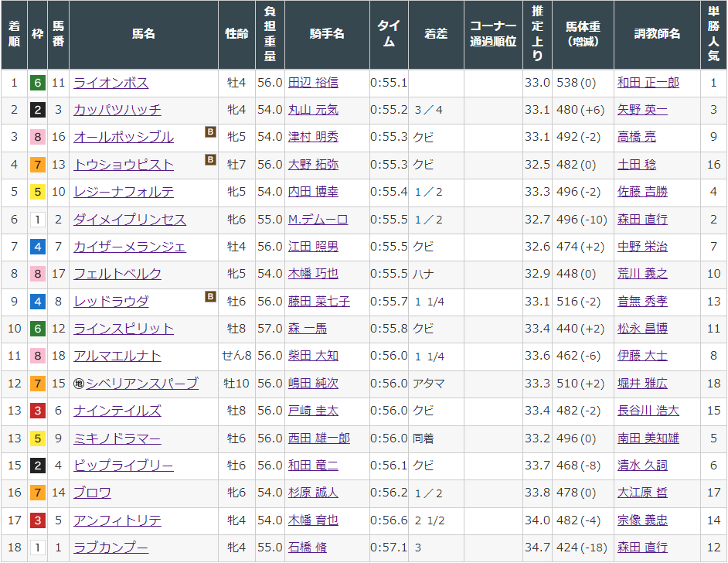Image resolution: width=728 pixels, height=563 pixels.
Task: Open horse link フェルトベルク
Action: click(117, 274)
